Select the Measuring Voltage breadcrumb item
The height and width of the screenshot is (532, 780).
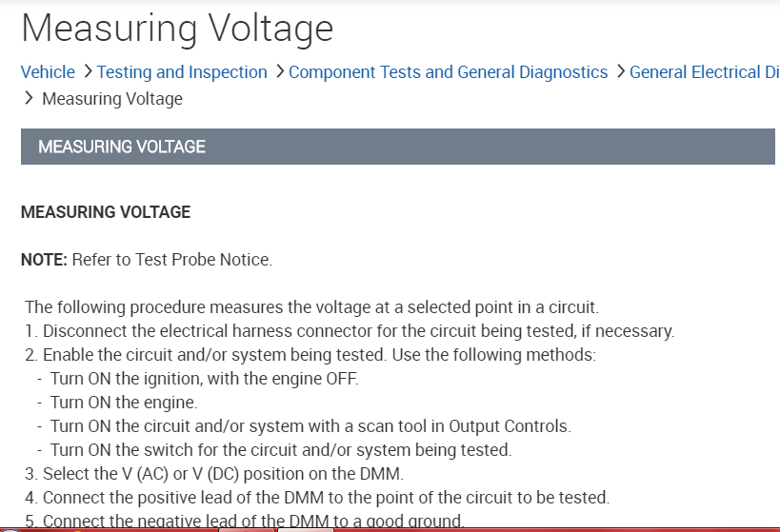(x=112, y=99)
